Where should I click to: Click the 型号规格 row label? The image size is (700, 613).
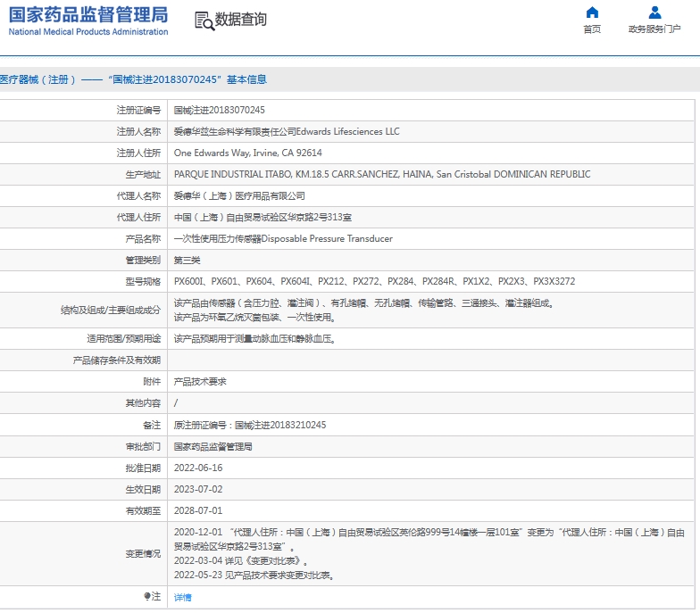pyautogui.click(x=143, y=282)
